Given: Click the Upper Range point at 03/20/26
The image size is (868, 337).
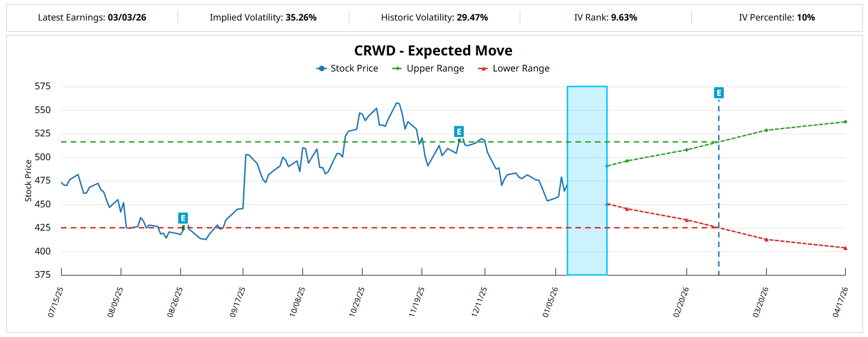Looking at the screenshot, I should click(x=766, y=130).
